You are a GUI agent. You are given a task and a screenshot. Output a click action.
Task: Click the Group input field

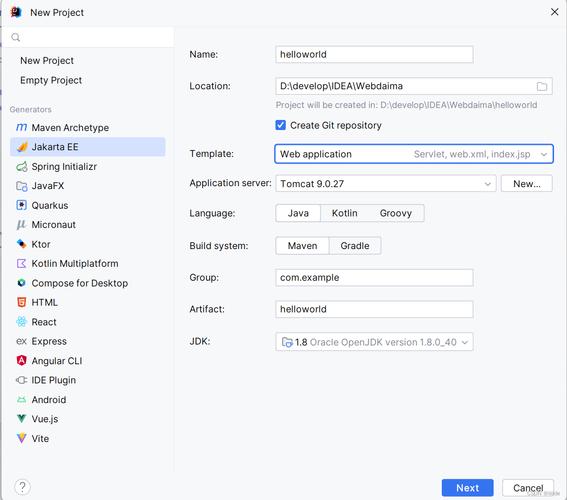(x=374, y=278)
